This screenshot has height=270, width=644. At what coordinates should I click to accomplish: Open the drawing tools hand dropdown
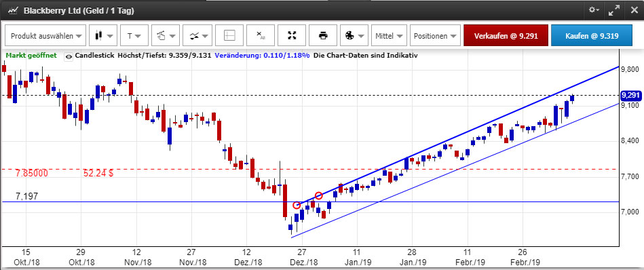[165, 36]
